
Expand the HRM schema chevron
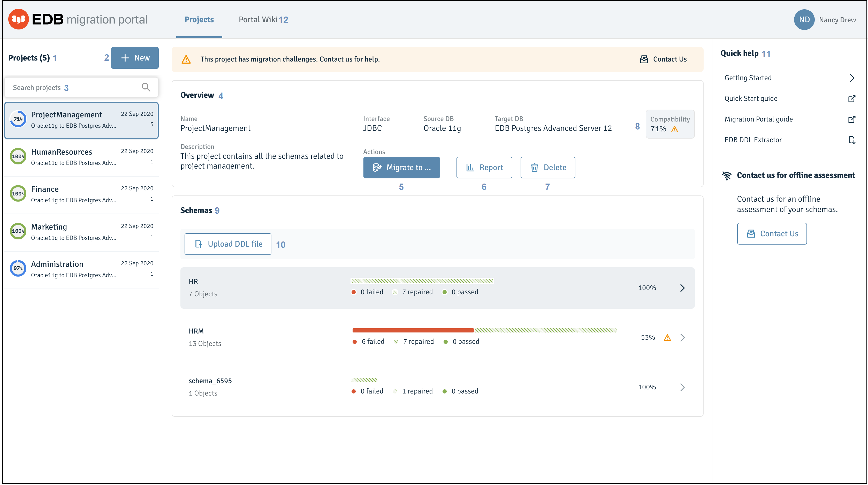pos(682,337)
